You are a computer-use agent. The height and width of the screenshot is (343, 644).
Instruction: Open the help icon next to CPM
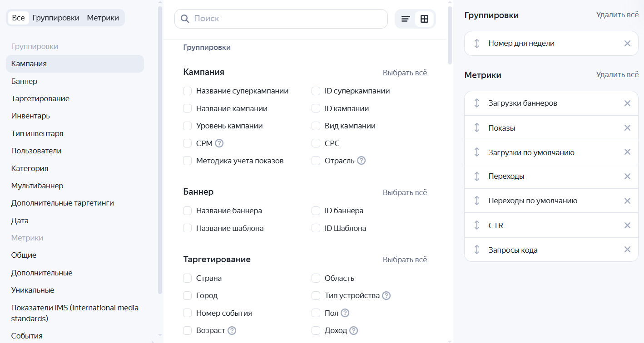pos(219,143)
